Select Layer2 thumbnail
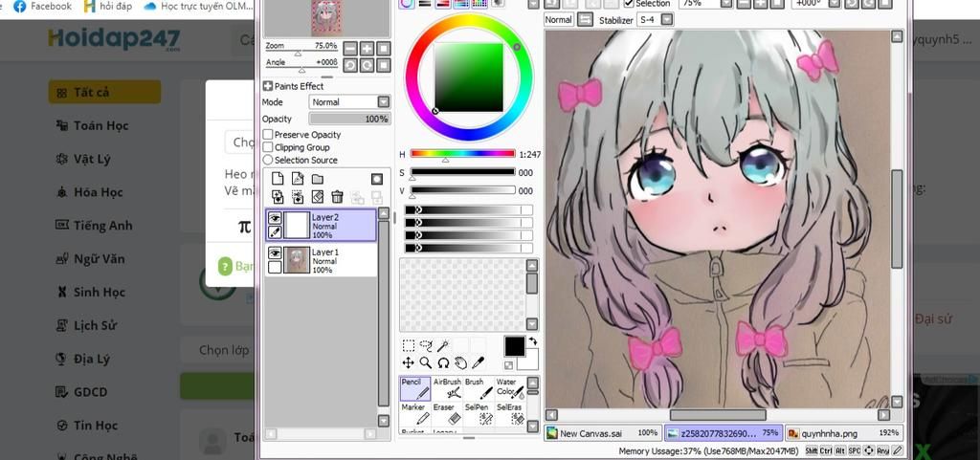980x460 pixels. click(x=298, y=226)
